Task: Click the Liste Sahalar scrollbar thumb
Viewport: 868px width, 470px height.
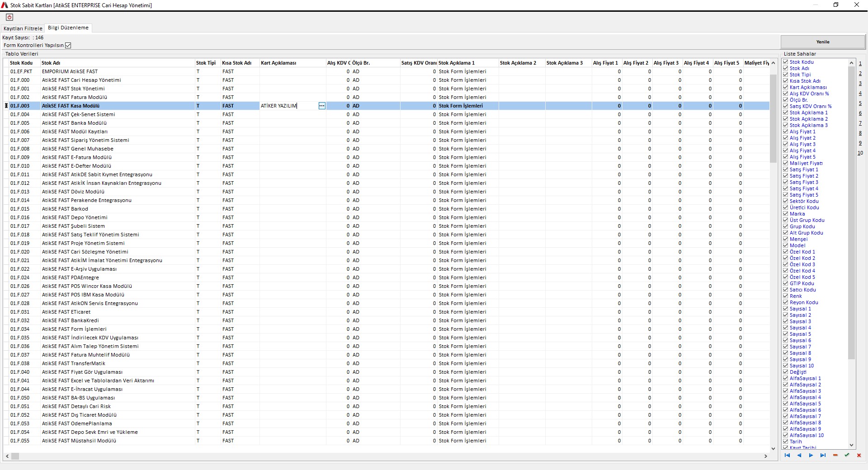Action: coord(851,212)
